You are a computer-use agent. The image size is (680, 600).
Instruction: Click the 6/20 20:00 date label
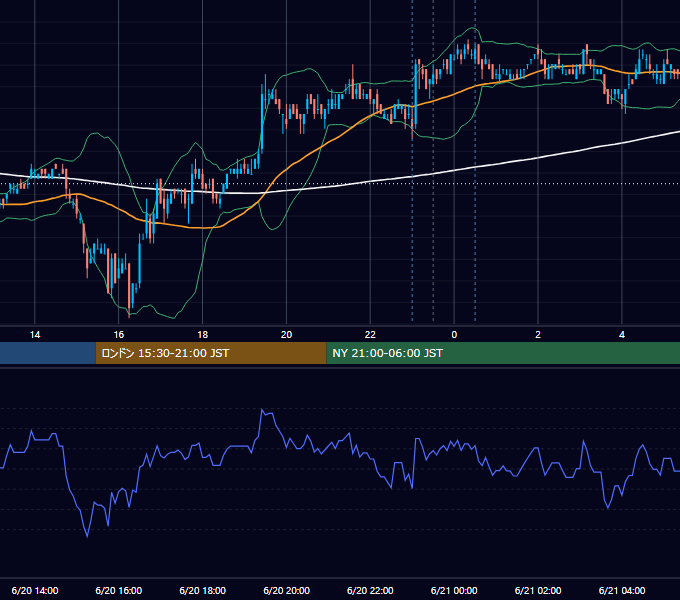286,590
